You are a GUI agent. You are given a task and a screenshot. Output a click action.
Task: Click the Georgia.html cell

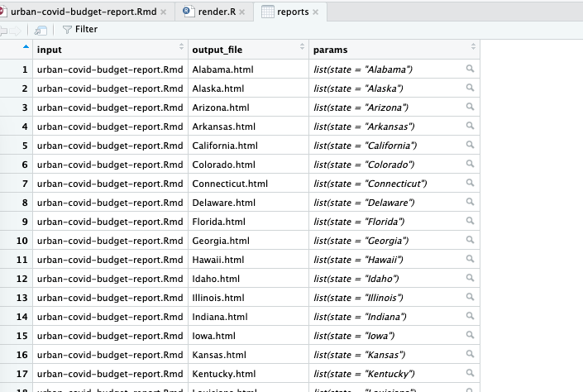click(248, 241)
